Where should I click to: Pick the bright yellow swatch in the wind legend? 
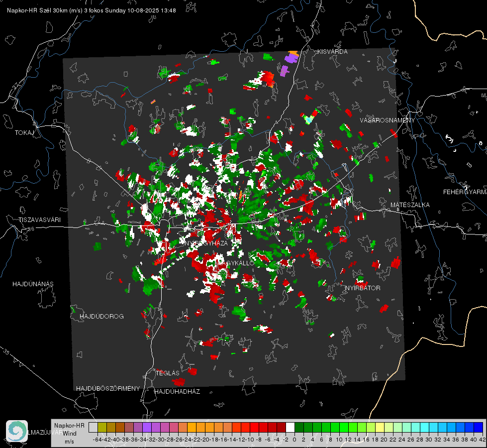tap(380, 427)
